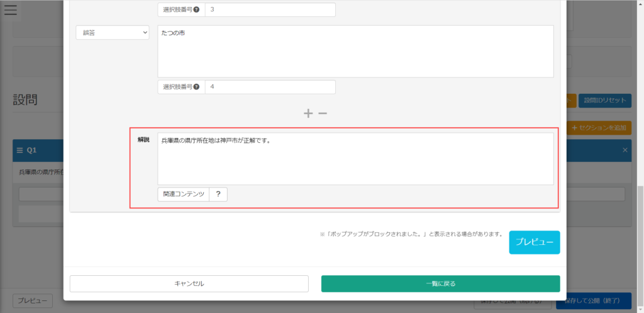Click the 保存して公開（終了） button
Viewport: 644px width, 313px height.
(593, 301)
